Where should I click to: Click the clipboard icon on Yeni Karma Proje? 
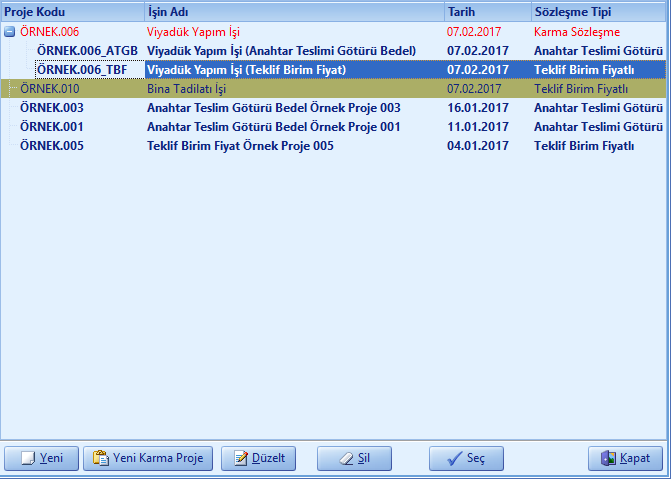pos(100,458)
